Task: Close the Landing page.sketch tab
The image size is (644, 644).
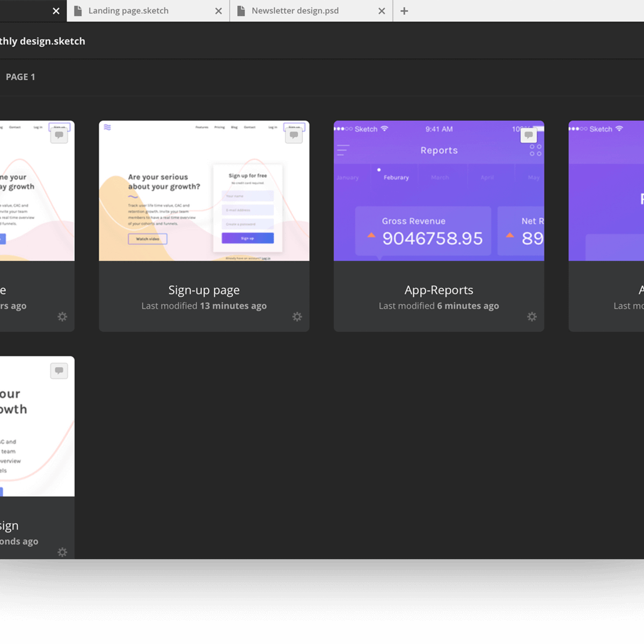Action: click(218, 11)
